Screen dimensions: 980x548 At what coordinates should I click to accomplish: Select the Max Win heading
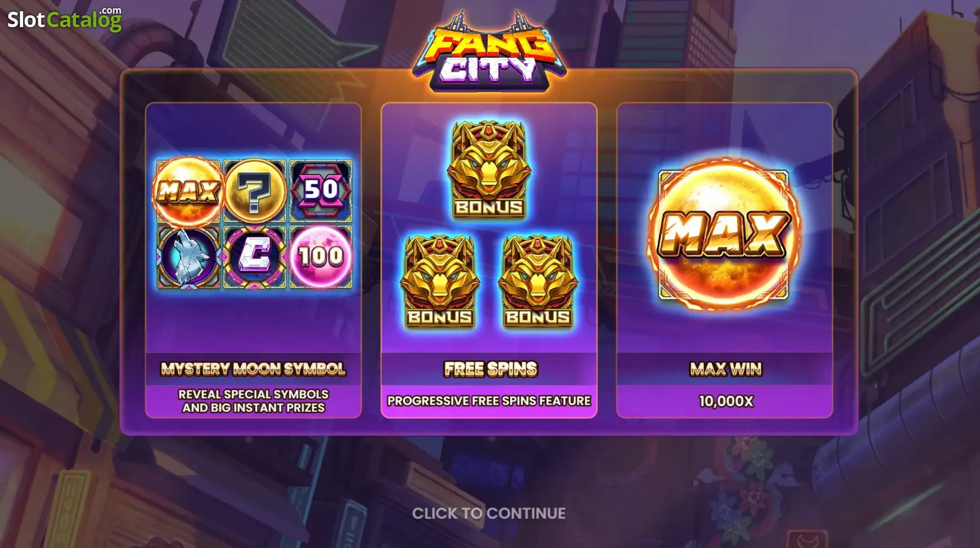pos(726,369)
